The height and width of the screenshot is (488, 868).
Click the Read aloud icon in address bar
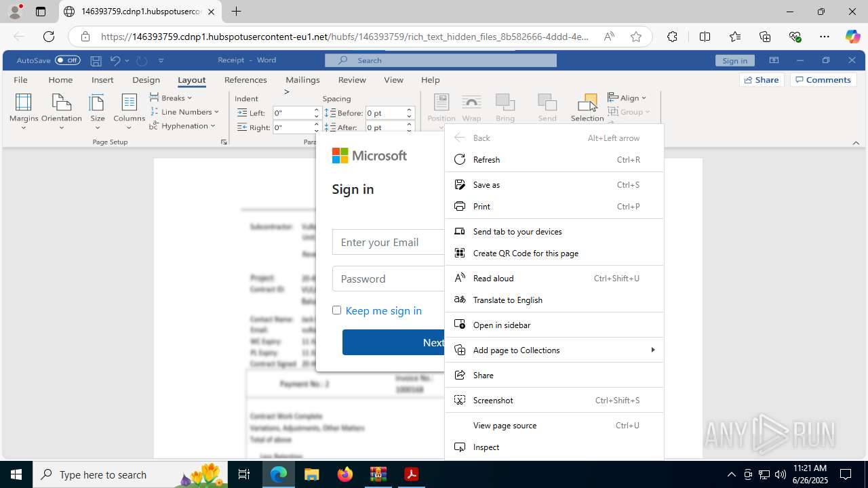point(609,37)
